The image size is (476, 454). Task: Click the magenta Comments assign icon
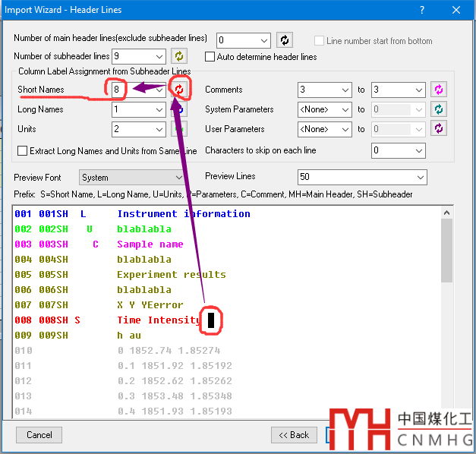(438, 90)
